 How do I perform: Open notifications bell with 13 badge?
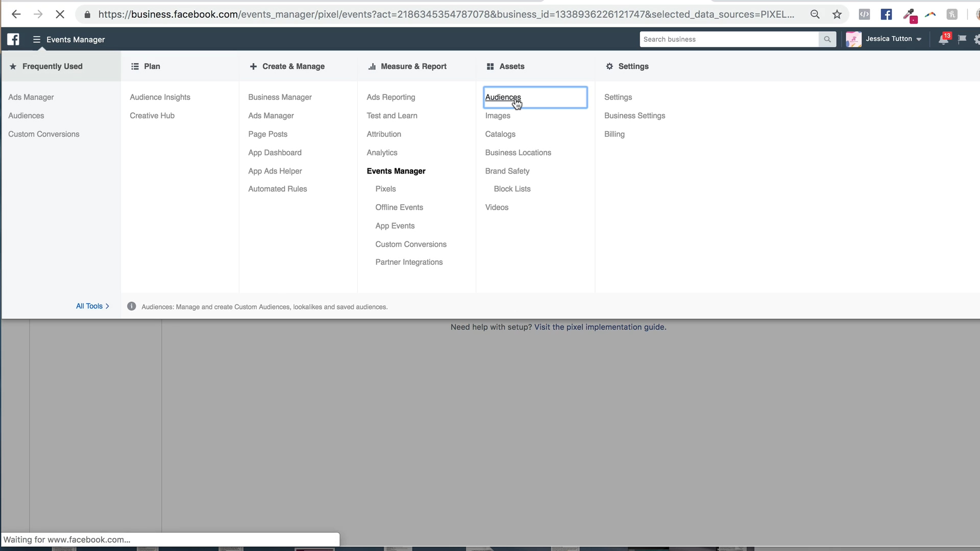point(944,39)
